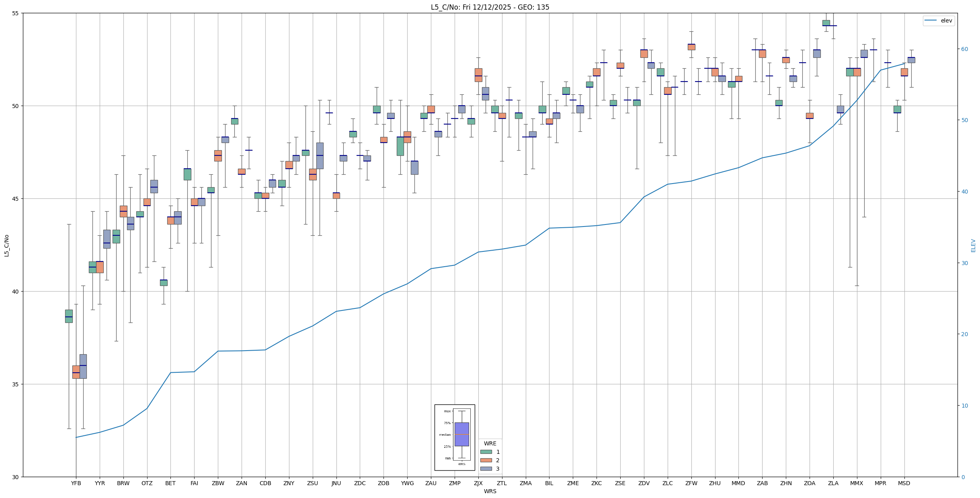The image size is (980, 498).
Task: Click the WRE legend title
Action: (x=490, y=443)
